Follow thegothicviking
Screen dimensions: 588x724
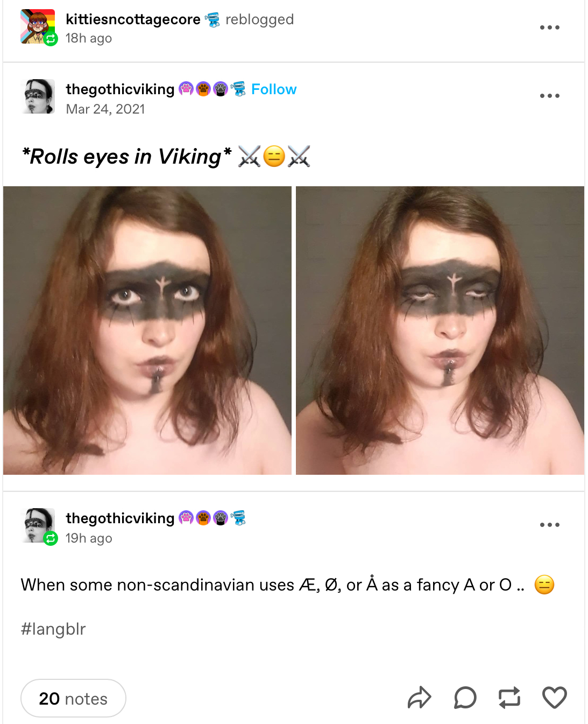274,89
